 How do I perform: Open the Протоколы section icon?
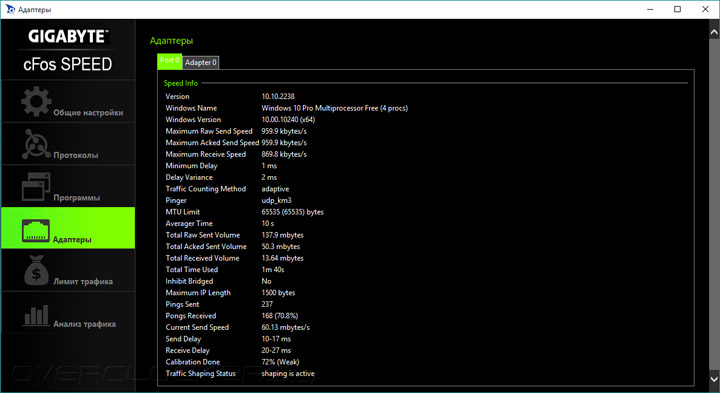coord(36,144)
